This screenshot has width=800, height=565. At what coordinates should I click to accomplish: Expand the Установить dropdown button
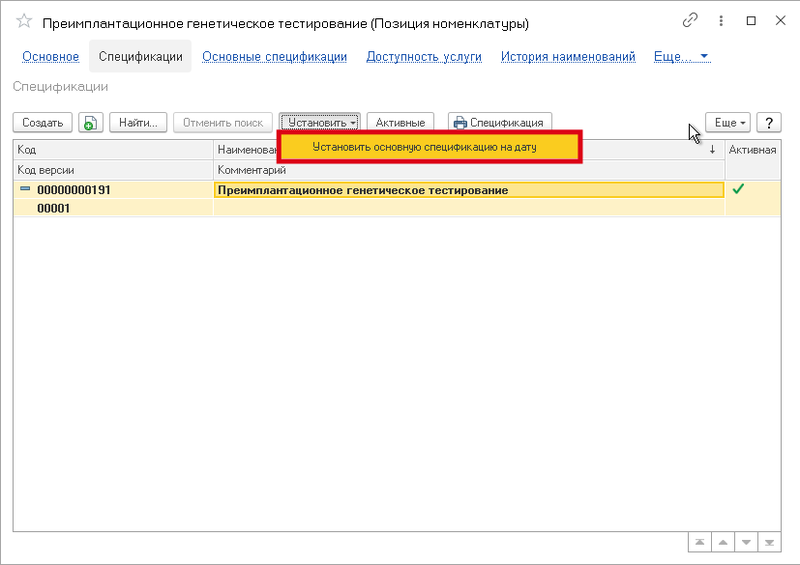320,123
